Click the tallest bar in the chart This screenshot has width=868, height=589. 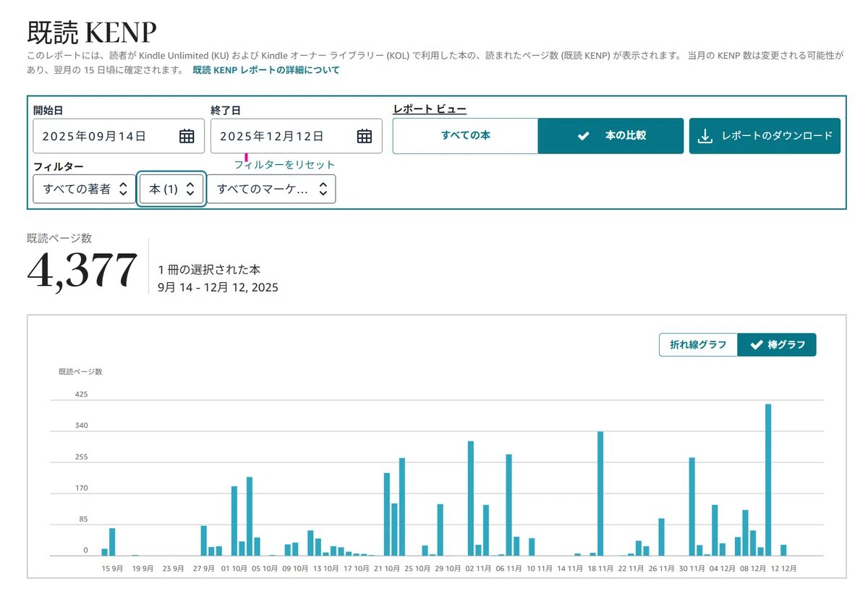(x=768, y=480)
